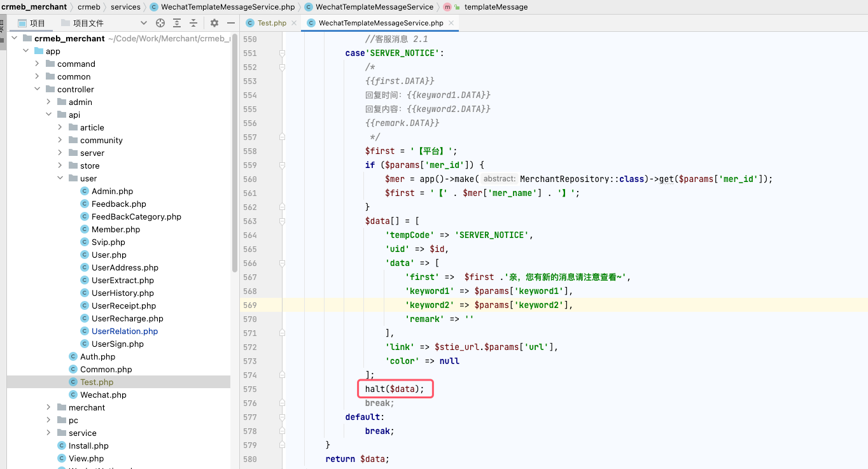
Task: Select View.php in the tree
Action: click(86, 458)
